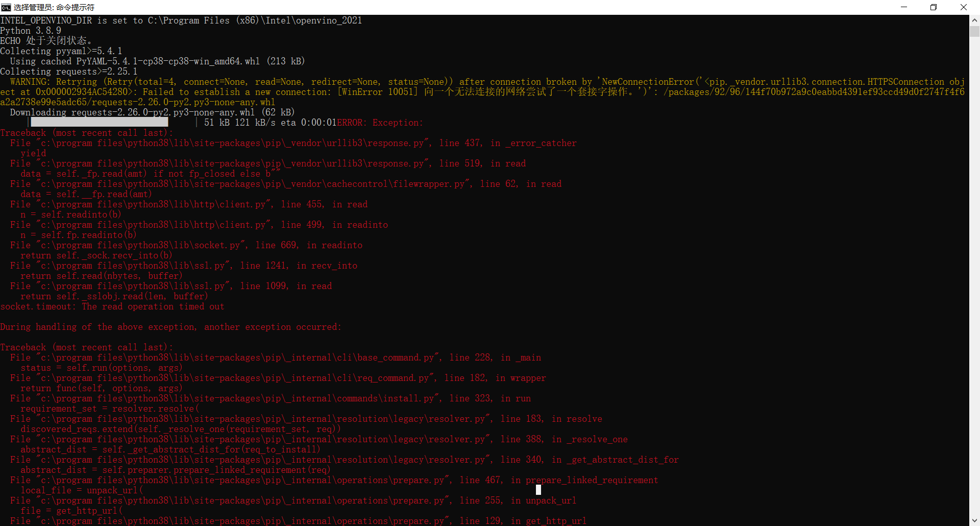The image size is (980, 526).
Task: Restore down the command prompt window
Action: pos(934,7)
